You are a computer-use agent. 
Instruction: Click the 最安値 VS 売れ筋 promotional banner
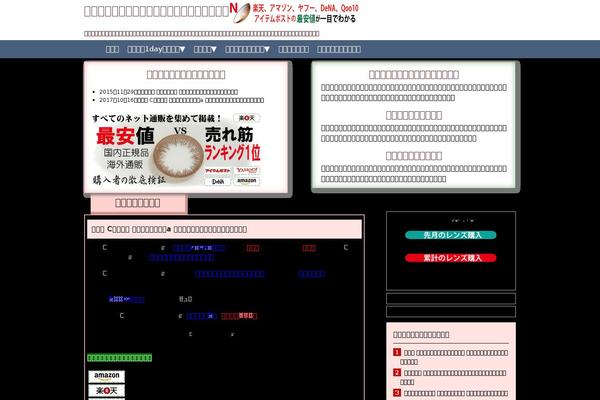[x=177, y=150]
